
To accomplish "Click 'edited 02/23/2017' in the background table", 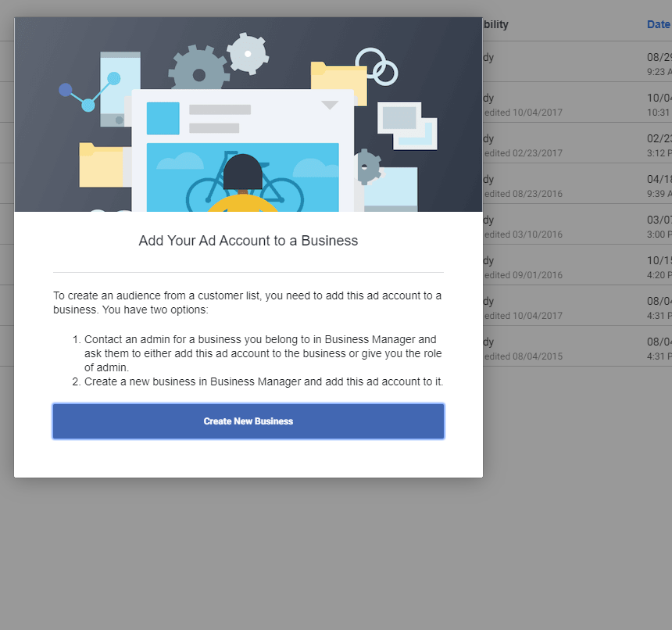I will (x=524, y=153).
